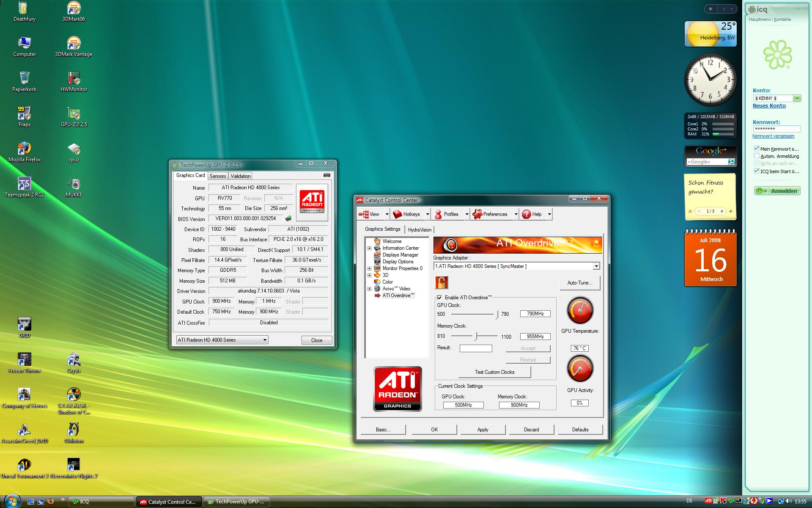This screenshot has height=508, width=812.
Task: Switch to the HydraVision tab
Action: [420, 230]
